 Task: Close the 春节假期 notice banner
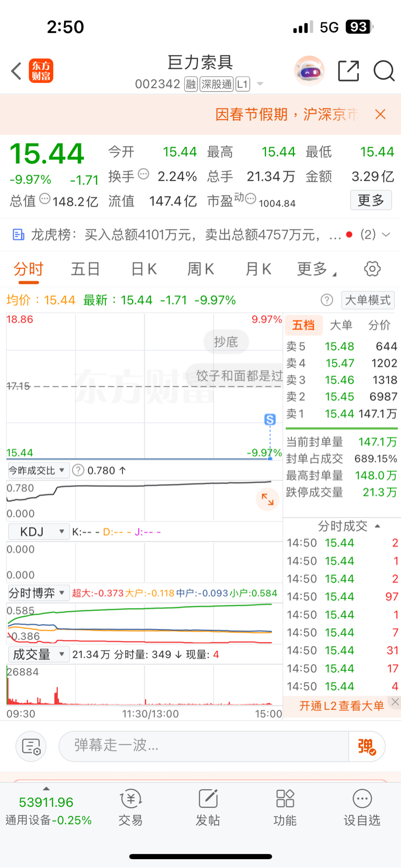381,114
